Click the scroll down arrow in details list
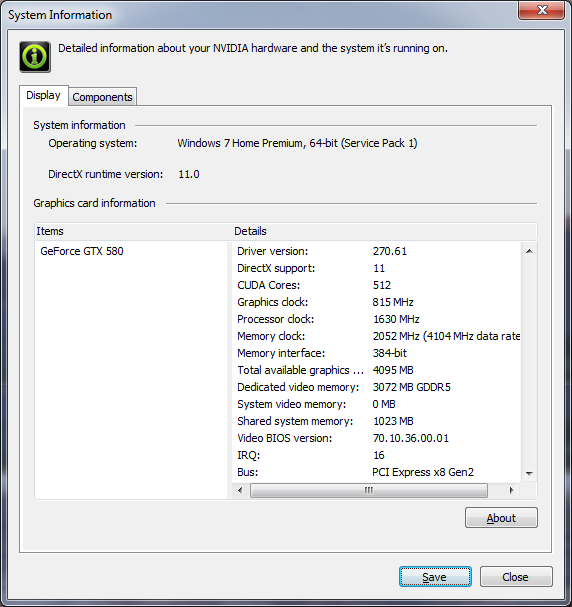The width and height of the screenshot is (572, 607). [529, 473]
